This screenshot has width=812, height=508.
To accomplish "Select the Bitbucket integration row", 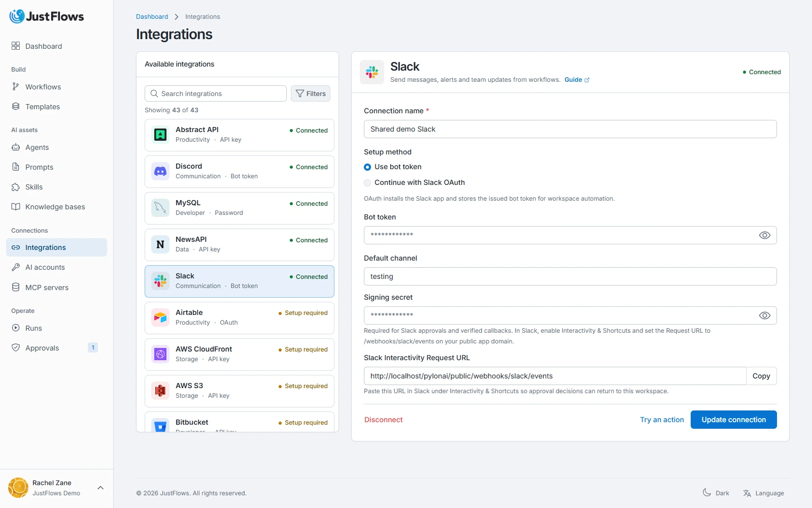I will (x=240, y=422).
